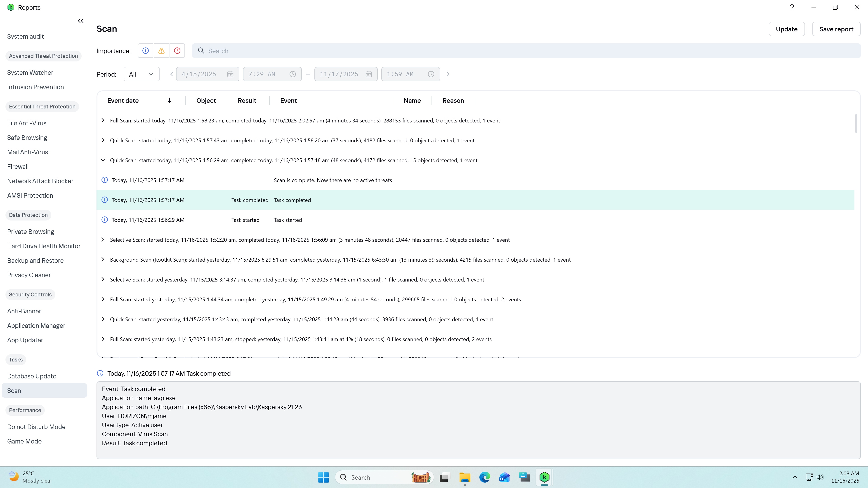Expand Quick Scan started 1:43:43 am row
Viewport: 868px width, 488px height.
click(x=103, y=319)
